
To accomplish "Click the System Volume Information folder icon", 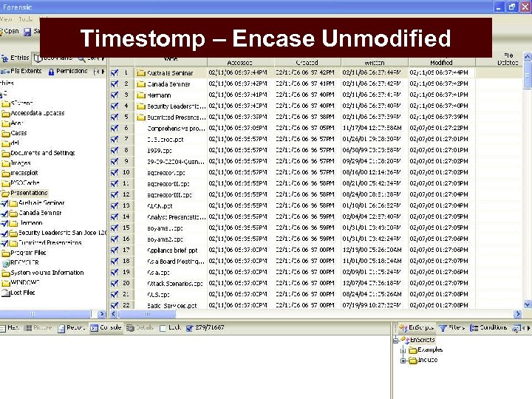I will pos(5,273).
